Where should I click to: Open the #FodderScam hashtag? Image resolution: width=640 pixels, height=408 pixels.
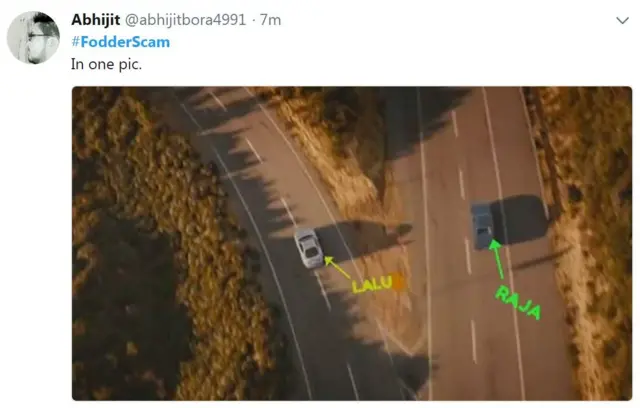(121, 42)
